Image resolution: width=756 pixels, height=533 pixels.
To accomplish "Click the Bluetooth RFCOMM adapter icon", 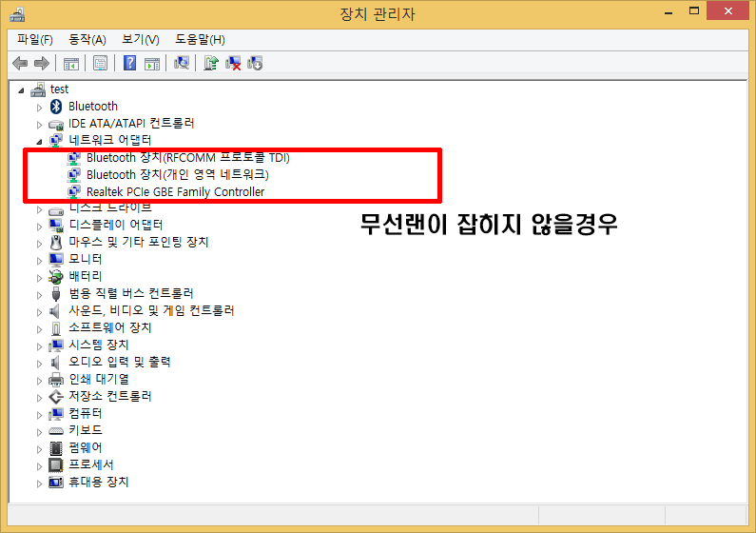I will (74, 158).
